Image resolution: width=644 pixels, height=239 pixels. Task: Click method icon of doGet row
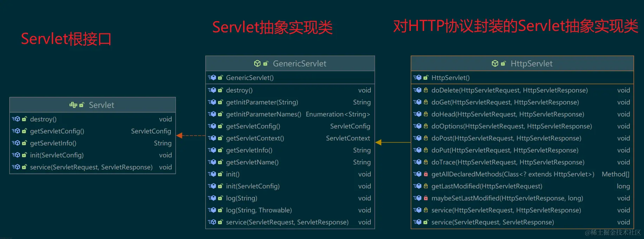click(x=418, y=102)
